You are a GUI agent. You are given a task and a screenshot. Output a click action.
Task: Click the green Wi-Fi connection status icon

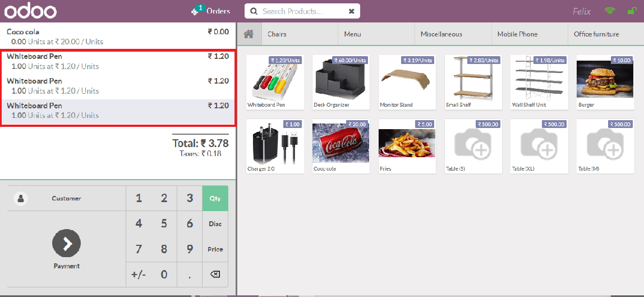coord(610,11)
